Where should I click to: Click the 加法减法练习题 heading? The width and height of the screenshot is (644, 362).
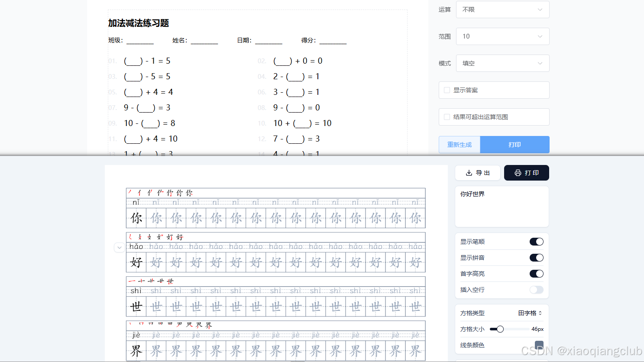pyautogui.click(x=139, y=23)
